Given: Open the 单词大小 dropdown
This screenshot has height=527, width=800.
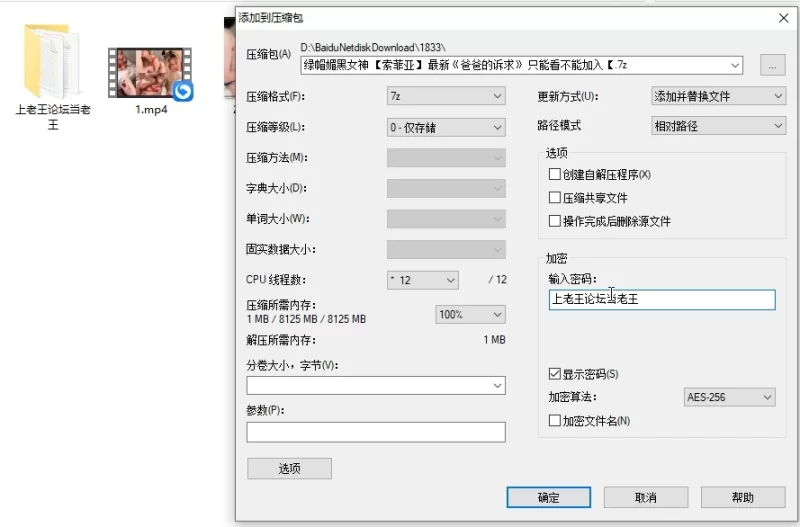Looking at the screenshot, I should click(x=446, y=219).
